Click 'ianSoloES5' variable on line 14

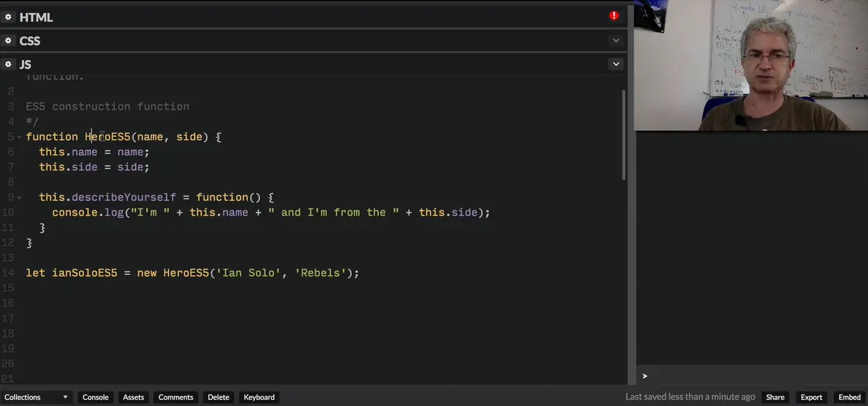(x=85, y=273)
